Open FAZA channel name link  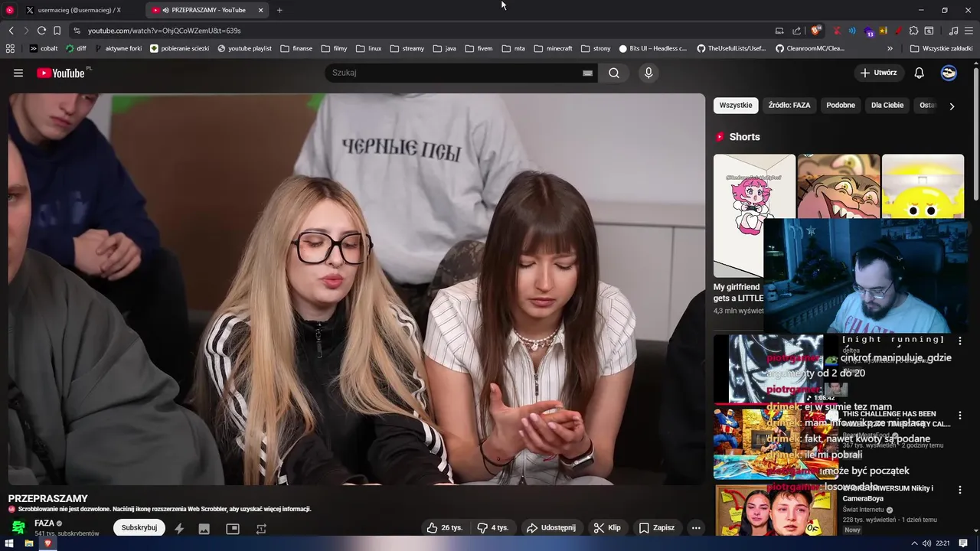(x=44, y=523)
